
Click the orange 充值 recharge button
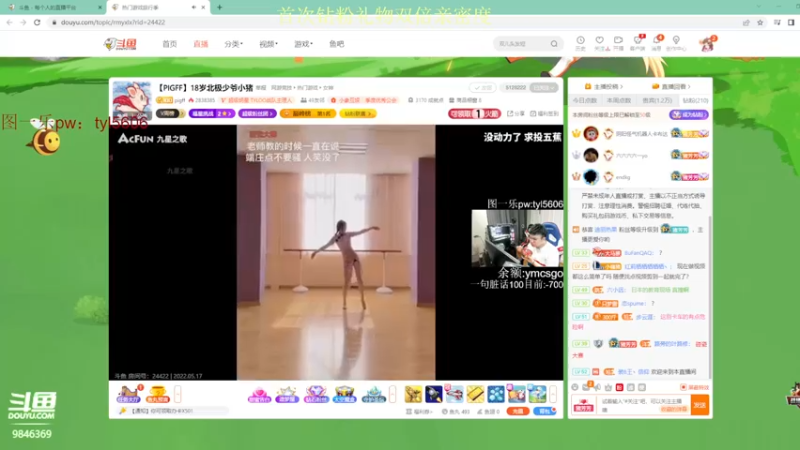click(x=518, y=411)
